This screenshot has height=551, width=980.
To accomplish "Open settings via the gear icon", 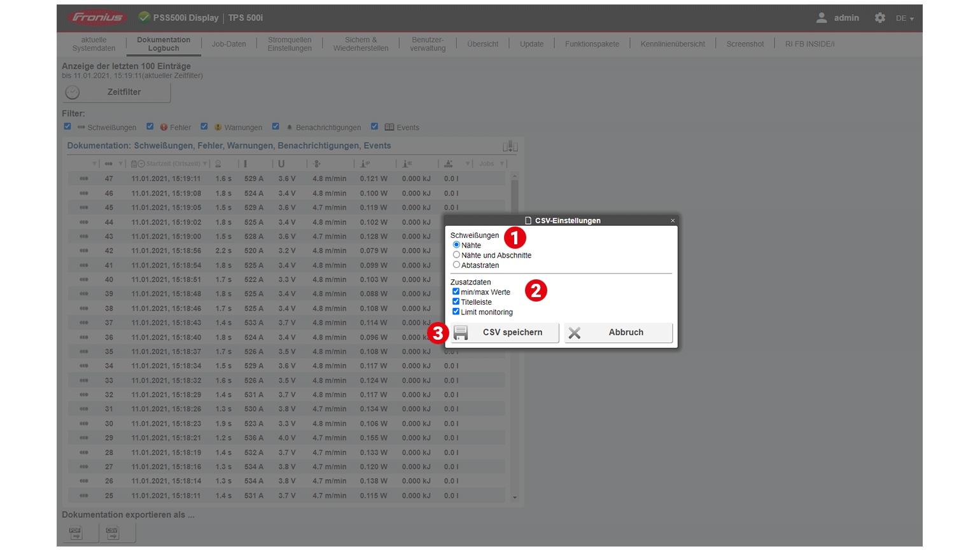I will pos(879,18).
